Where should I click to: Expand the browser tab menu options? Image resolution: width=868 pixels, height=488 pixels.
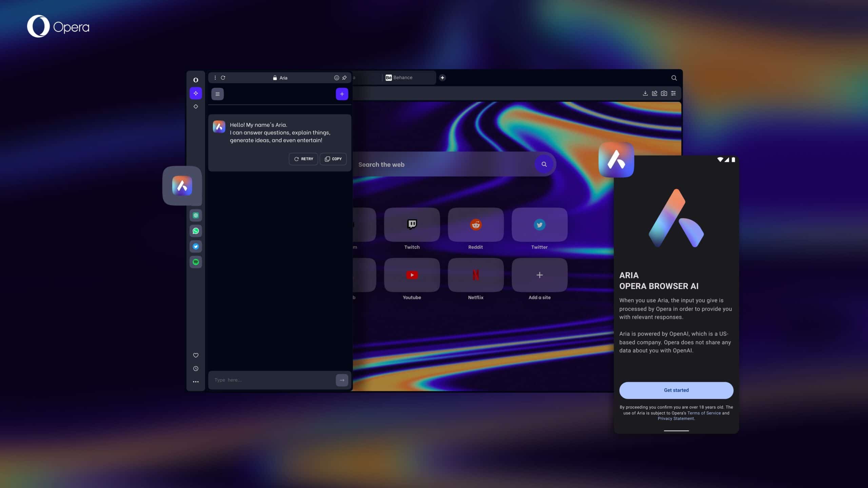214,78
